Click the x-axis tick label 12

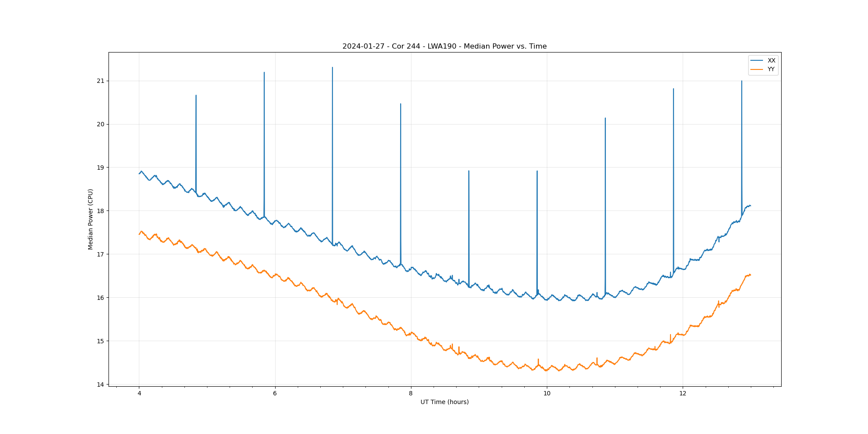(683, 394)
